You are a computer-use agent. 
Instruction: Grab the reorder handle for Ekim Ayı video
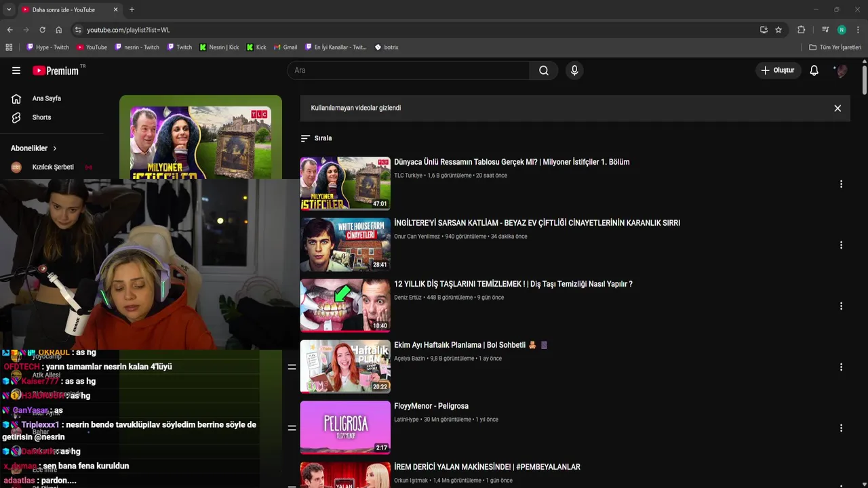click(292, 367)
